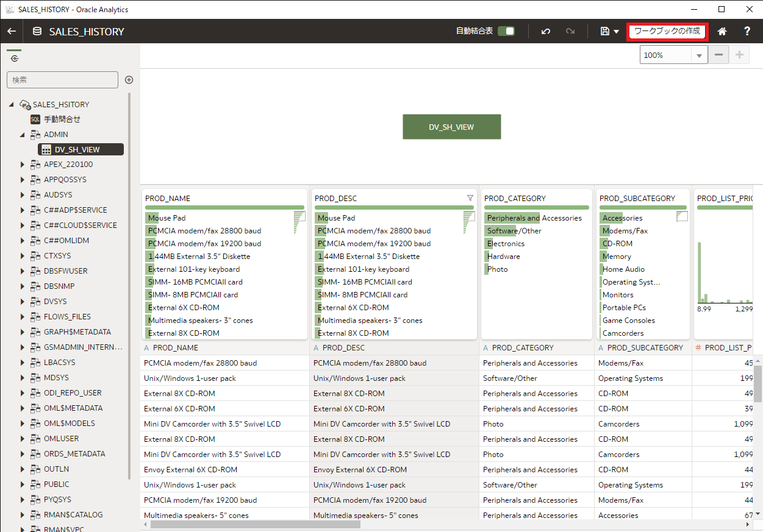Screen dimensions: 763x532
Task: Expand the OMLUSER schema
Action: pyautogui.click(x=23, y=439)
